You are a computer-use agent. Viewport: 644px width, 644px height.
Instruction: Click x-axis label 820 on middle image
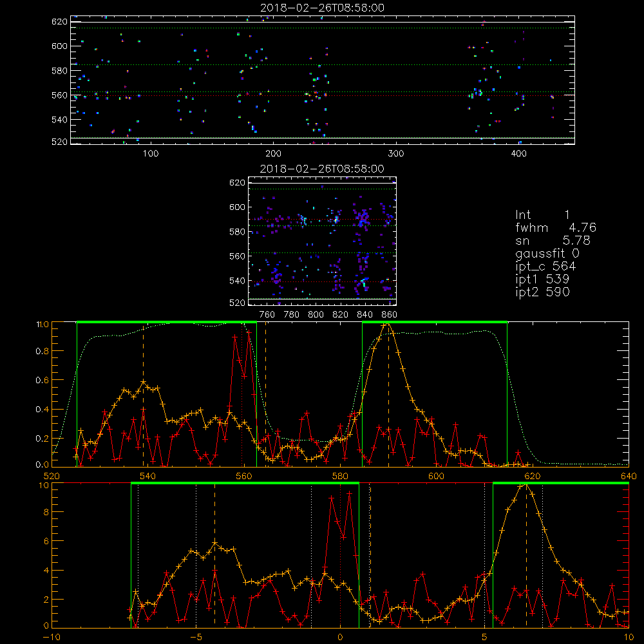(x=341, y=315)
